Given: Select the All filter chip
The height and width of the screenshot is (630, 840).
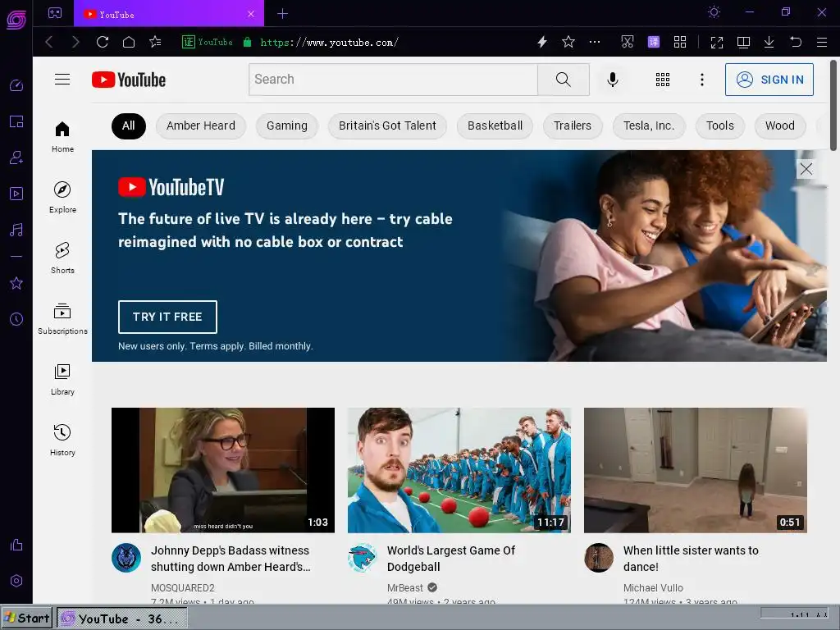Looking at the screenshot, I should pyautogui.click(x=129, y=126).
